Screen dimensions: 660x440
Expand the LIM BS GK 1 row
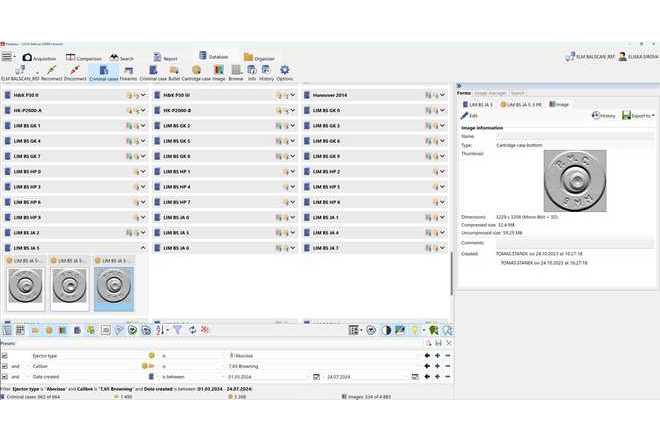point(143,125)
